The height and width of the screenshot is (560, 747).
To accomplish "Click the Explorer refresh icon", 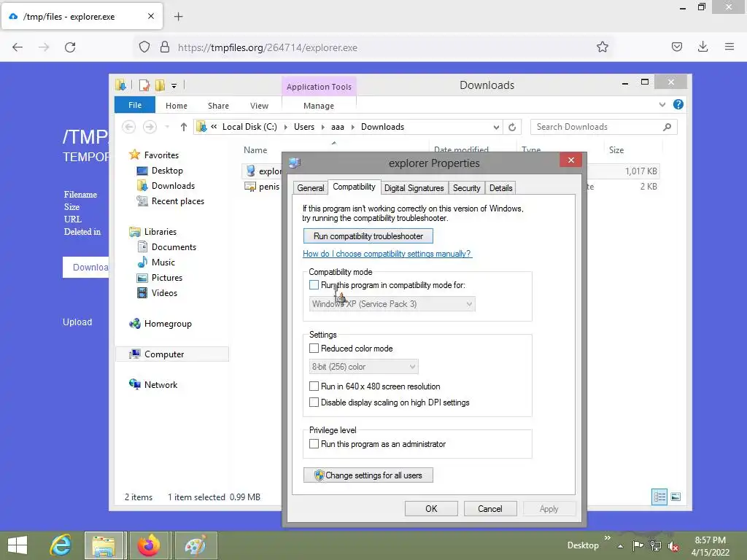I will tap(512, 127).
